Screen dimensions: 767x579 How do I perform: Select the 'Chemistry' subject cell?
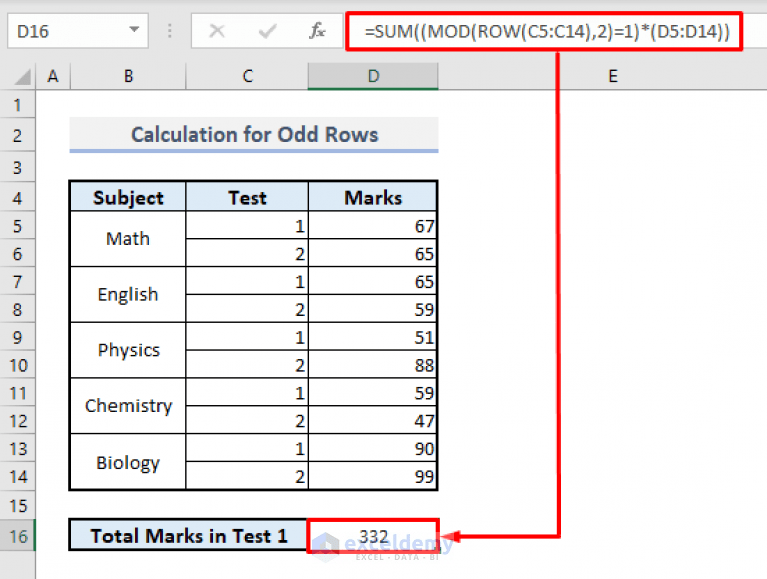pyautogui.click(x=128, y=406)
